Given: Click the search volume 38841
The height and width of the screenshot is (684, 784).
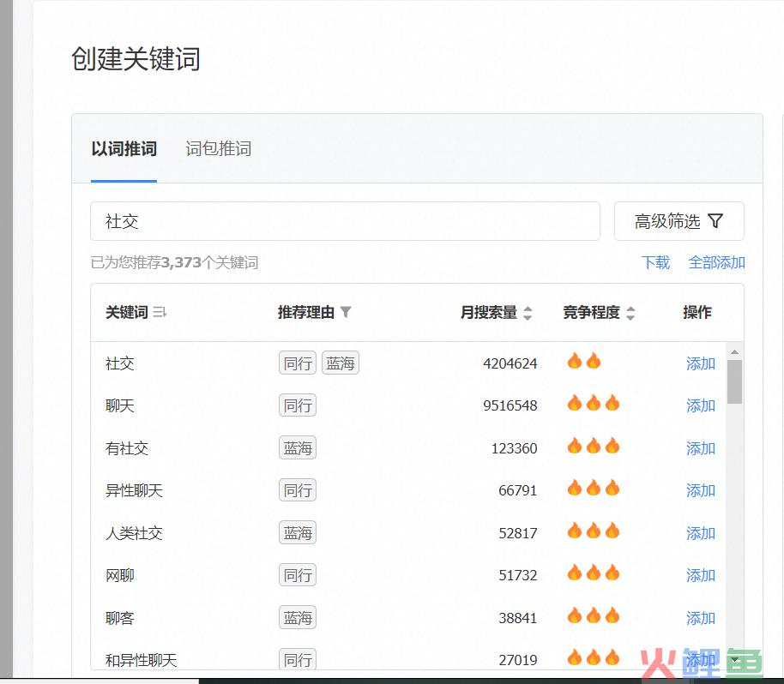Looking at the screenshot, I should [x=518, y=618].
